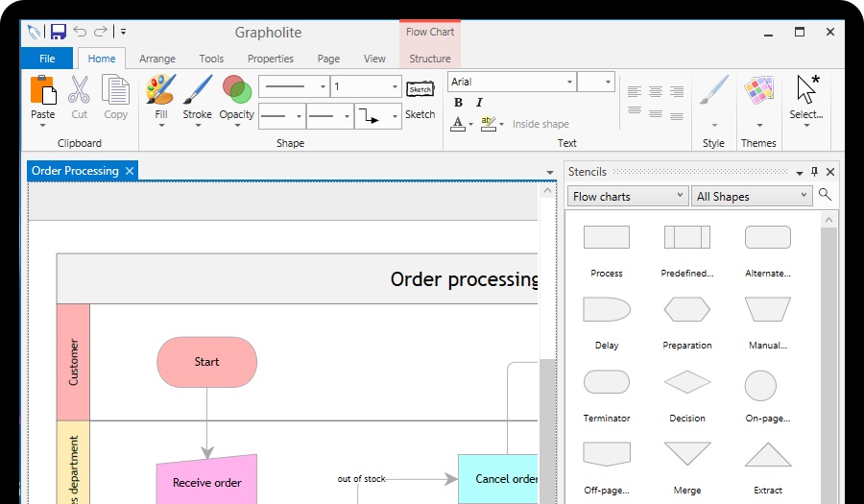Click the Fill palette icon

pos(161,90)
